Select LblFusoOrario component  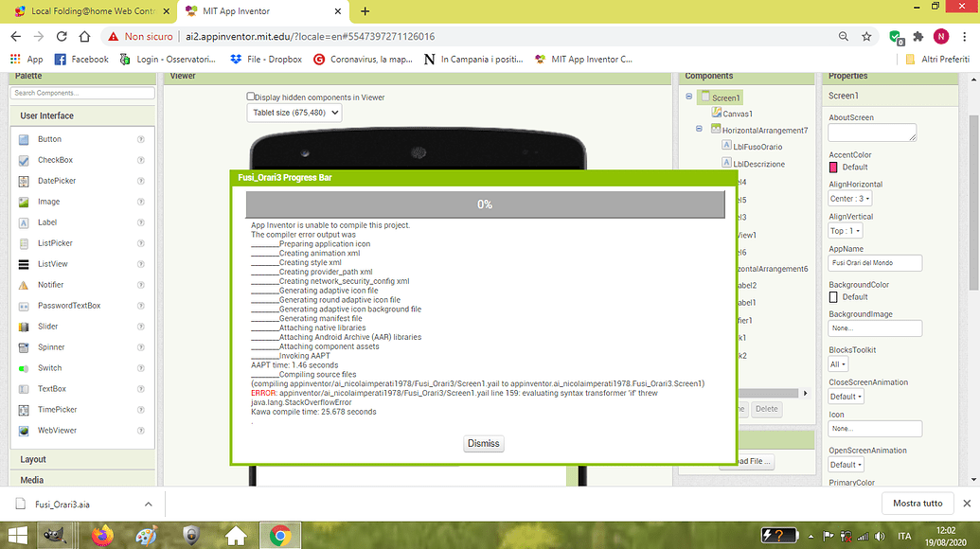click(x=757, y=147)
